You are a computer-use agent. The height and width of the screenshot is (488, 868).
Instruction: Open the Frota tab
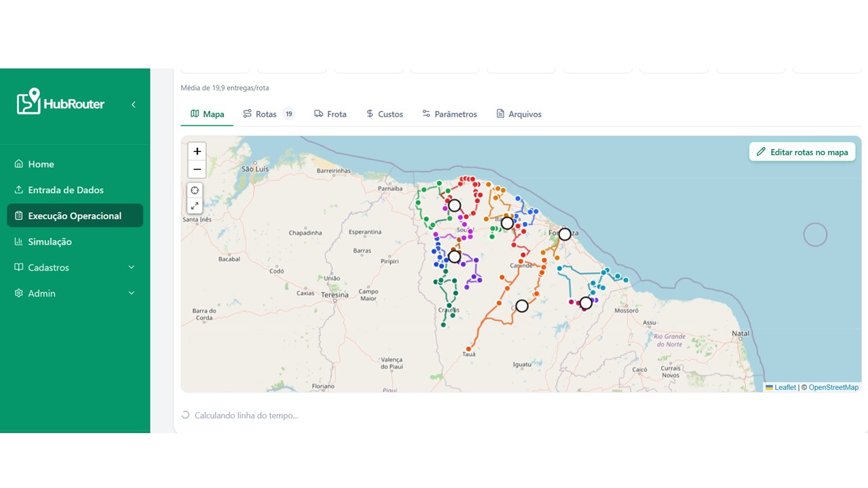[330, 114]
